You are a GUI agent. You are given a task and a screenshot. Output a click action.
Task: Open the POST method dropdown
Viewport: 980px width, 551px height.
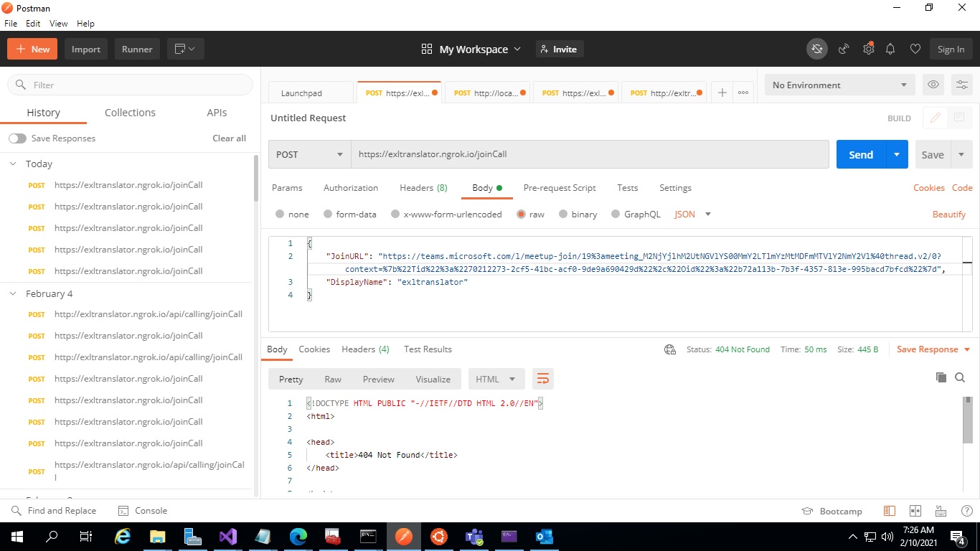tap(310, 154)
